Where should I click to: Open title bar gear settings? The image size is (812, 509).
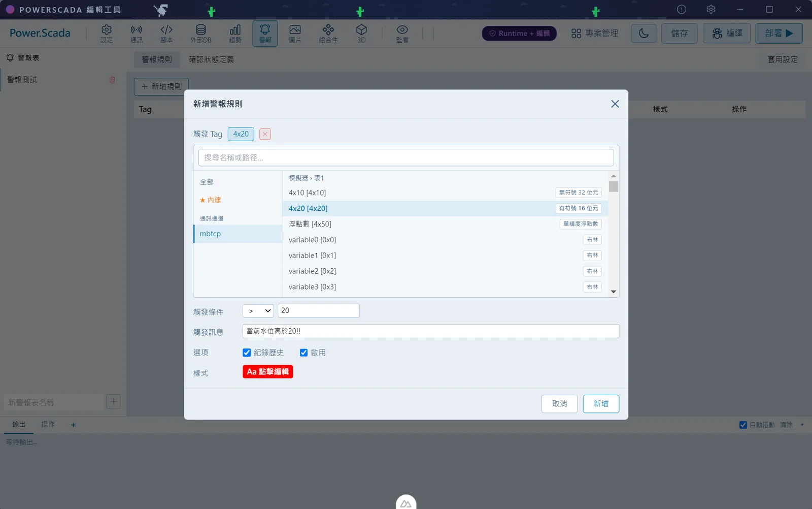[x=711, y=9]
